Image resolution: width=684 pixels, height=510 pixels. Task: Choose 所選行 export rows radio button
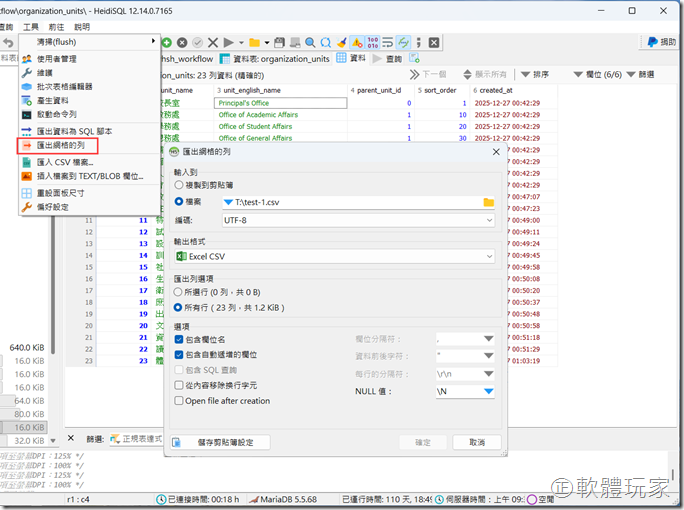coord(180,294)
